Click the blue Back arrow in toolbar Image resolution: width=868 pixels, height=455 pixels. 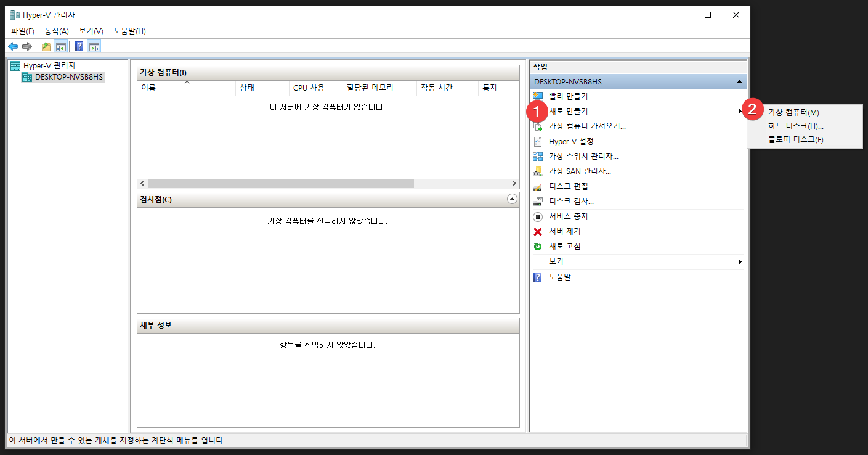(x=13, y=46)
